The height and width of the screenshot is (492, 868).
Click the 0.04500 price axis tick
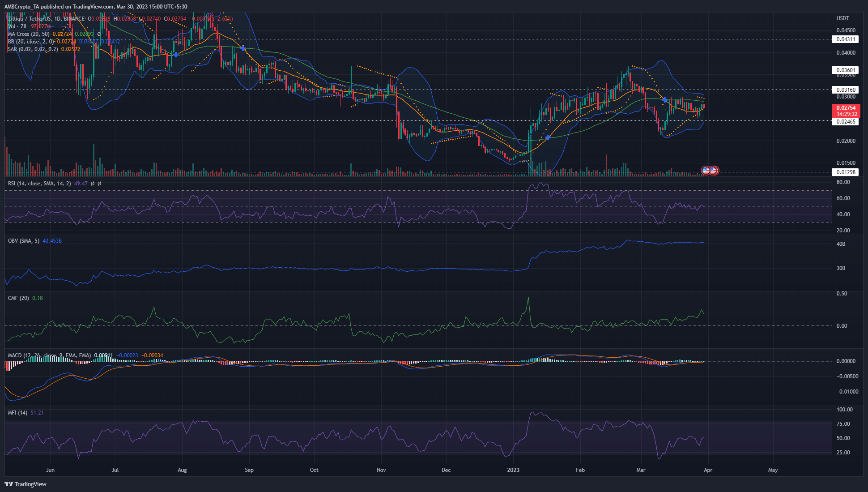coord(846,31)
